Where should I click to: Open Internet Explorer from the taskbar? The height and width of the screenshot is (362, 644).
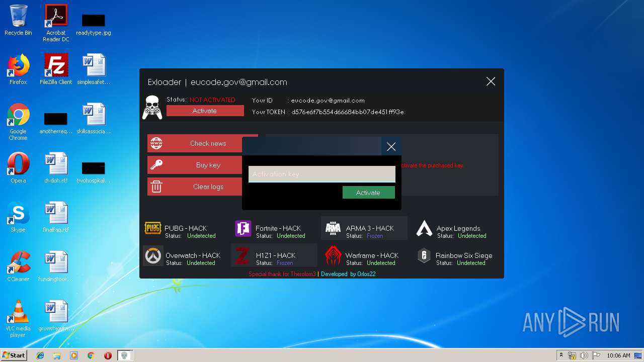(40, 355)
